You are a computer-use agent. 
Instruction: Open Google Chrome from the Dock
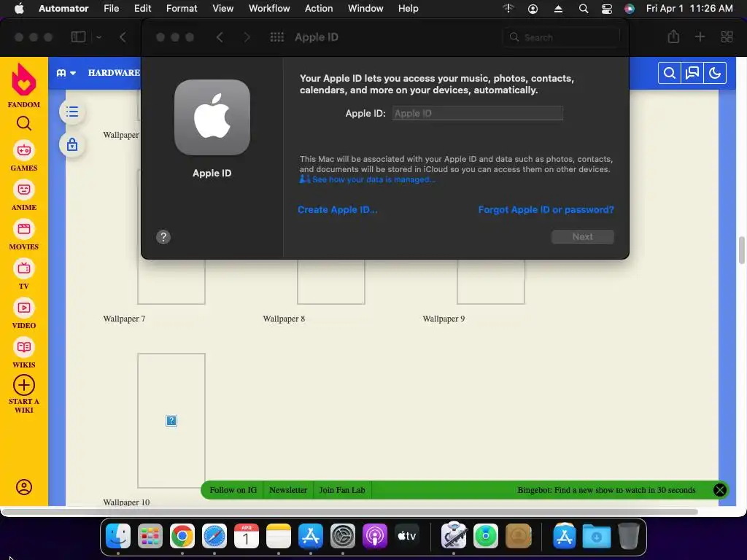point(182,536)
